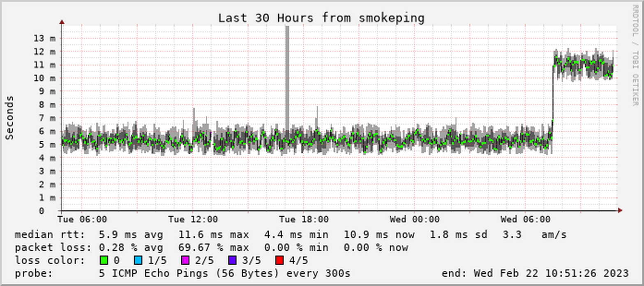The height and width of the screenshot is (286, 644).
Task: Click the '1.8 ms sd' value
Action: [458, 235]
